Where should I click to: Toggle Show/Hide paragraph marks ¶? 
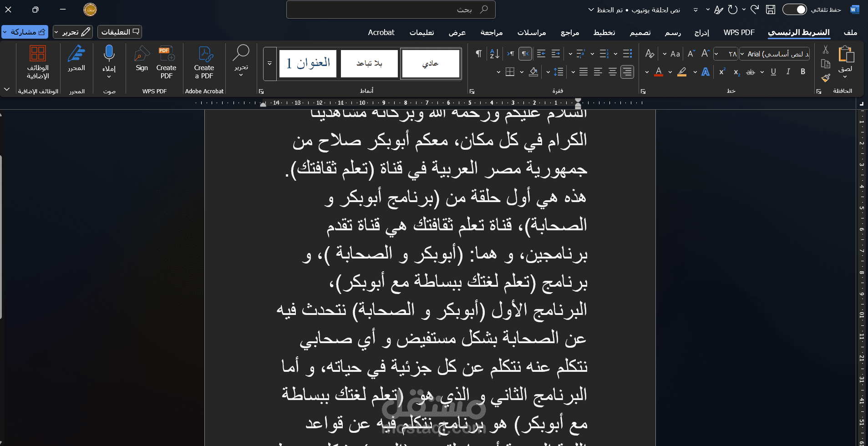point(479,54)
